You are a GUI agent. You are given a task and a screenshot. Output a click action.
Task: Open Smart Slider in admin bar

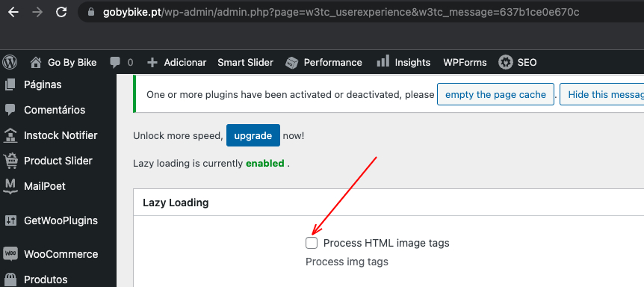click(x=245, y=63)
